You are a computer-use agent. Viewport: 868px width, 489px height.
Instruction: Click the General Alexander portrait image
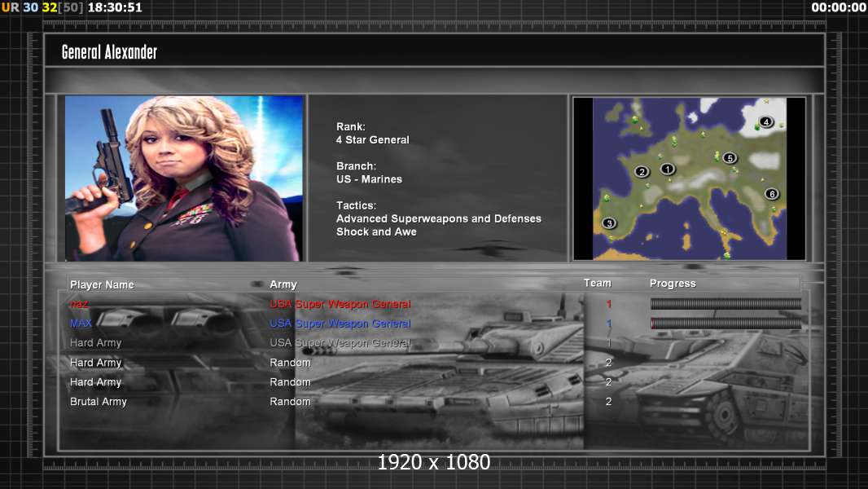pos(184,178)
